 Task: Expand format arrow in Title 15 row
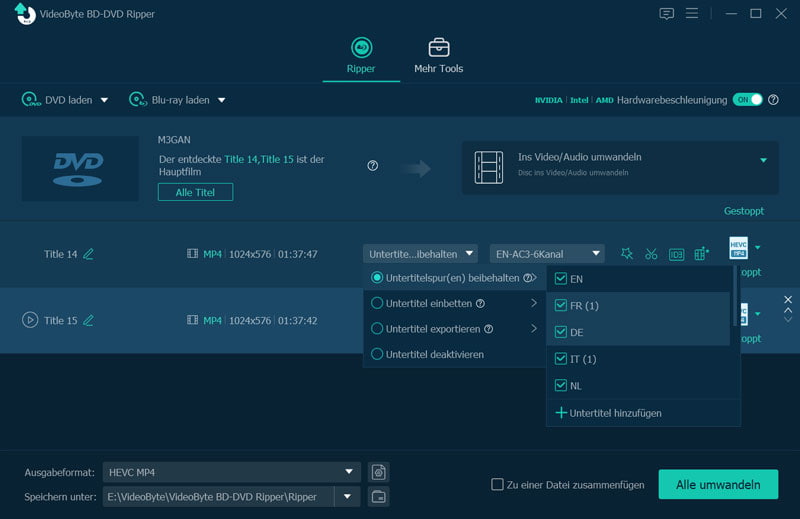[x=758, y=314]
